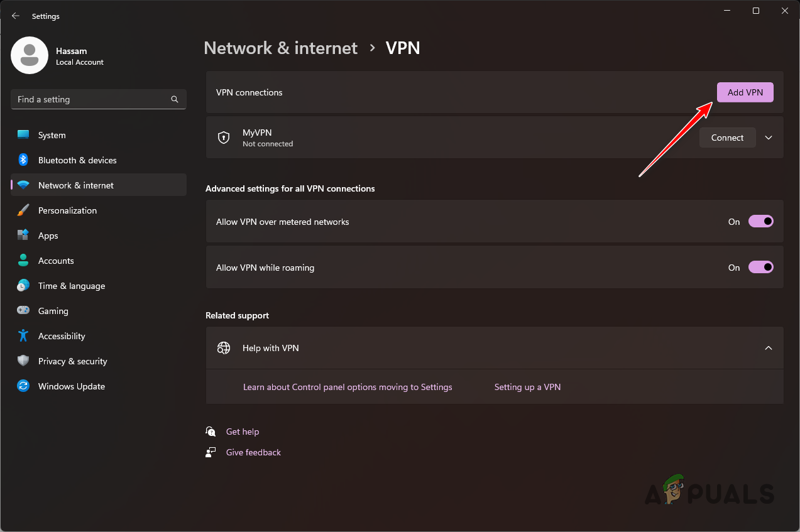Click the Gaming sidebar icon
Image resolution: width=800 pixels, height=532 pixels.
pyautogui.click(x=23, y=310)
